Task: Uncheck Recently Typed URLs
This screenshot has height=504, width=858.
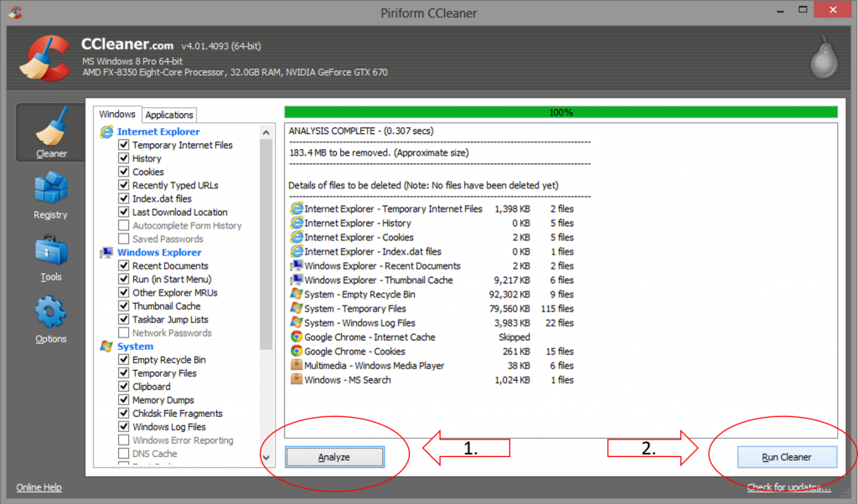Action: pyautogui.click(x=124, y=185)
